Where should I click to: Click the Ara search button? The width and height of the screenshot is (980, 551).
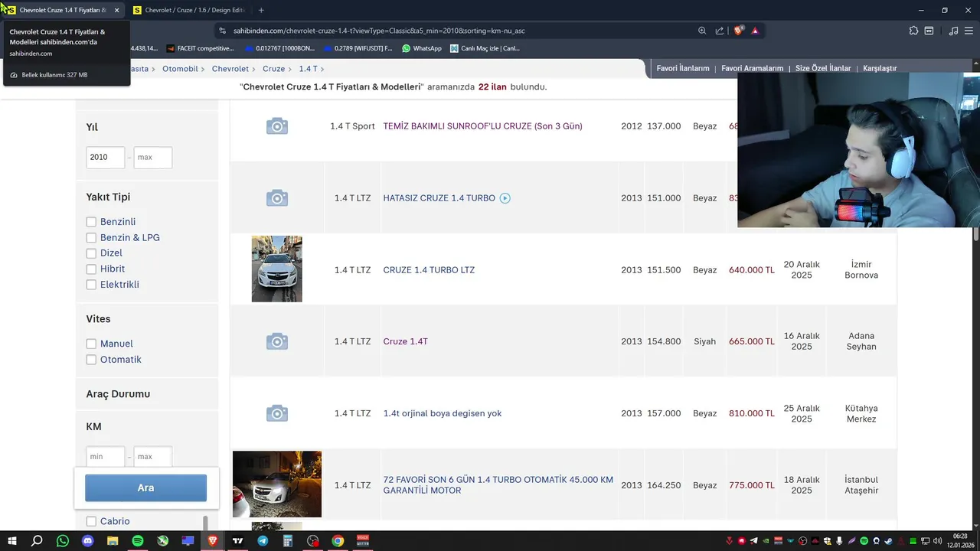click(x=145, y=488)
